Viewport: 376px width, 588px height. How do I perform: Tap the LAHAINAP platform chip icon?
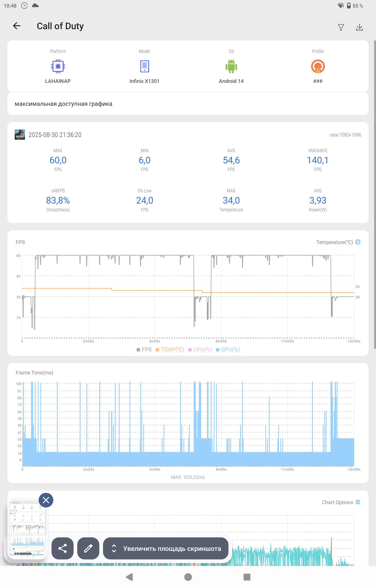(58, 66)
